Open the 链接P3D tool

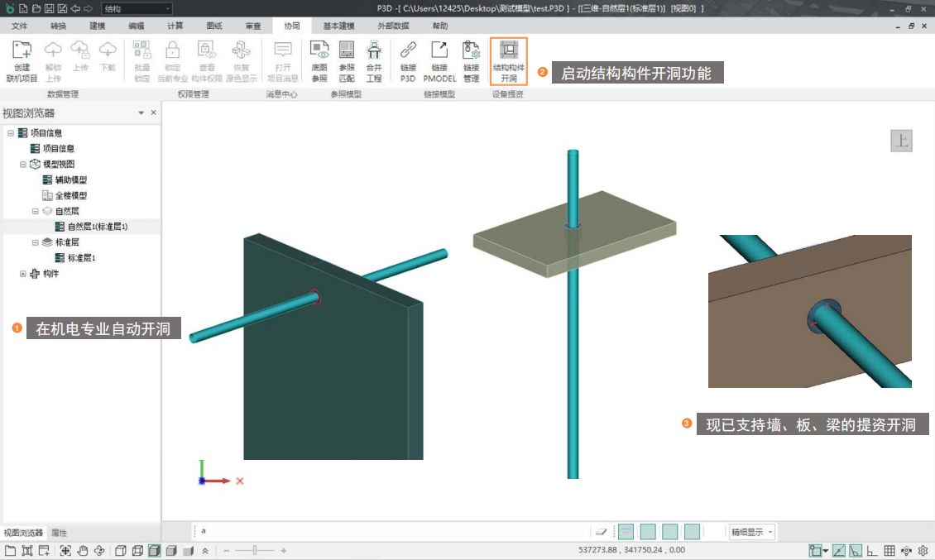pyautogui.click(x=408, y=61)
